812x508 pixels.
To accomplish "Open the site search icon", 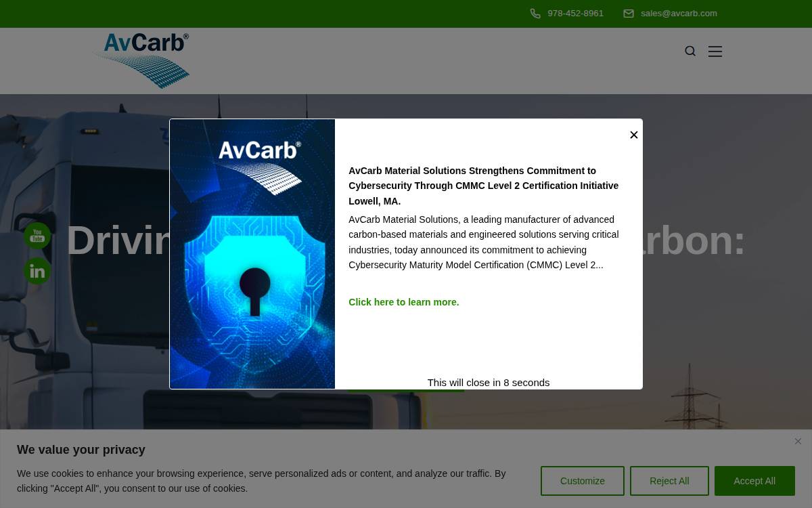I will pos(690,51).
